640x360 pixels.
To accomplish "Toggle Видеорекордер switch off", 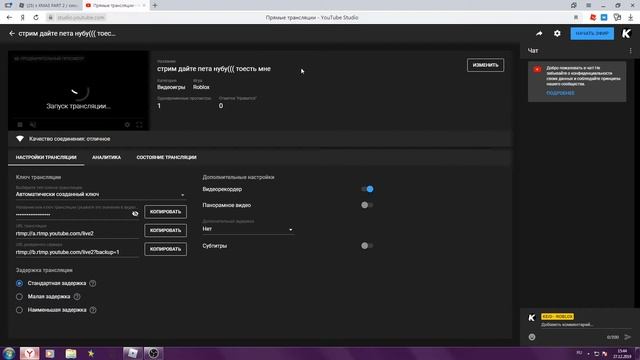I will [367, 189].
